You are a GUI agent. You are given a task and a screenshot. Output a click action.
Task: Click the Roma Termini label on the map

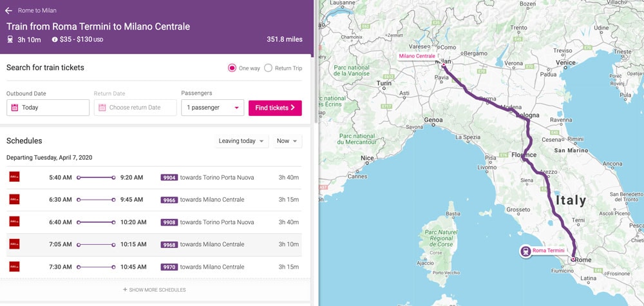(x=548, y=250)
